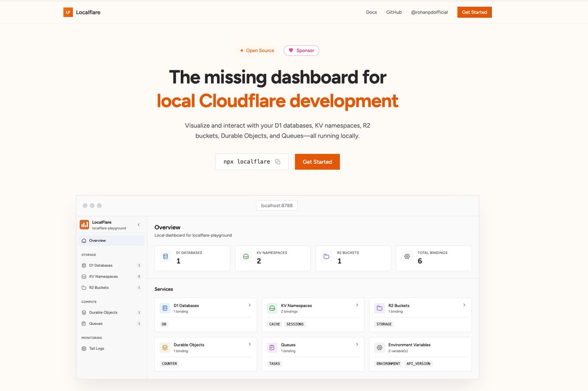Select Overview in the sidebar

[112, 240]
